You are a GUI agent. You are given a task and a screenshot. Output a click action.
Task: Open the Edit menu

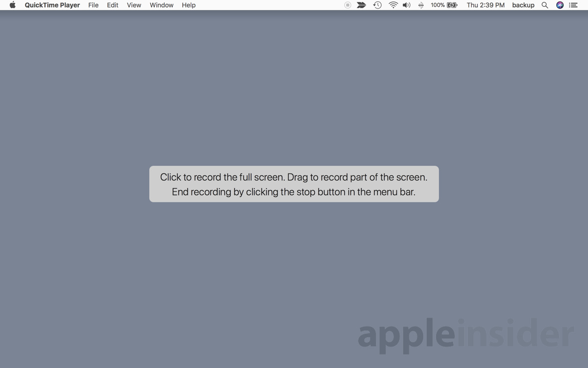tap(112, 5)
